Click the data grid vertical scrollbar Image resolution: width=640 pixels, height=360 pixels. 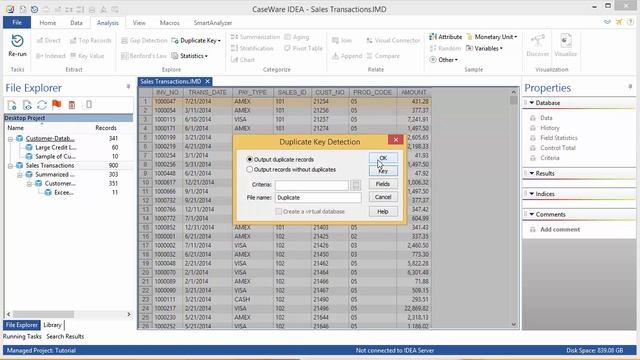coord(513,101)
